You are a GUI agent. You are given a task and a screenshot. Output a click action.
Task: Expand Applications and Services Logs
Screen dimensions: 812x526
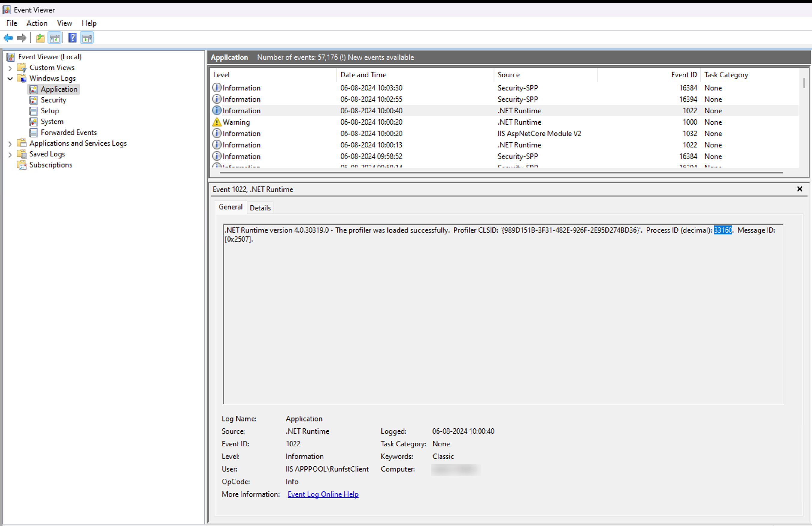10,144
